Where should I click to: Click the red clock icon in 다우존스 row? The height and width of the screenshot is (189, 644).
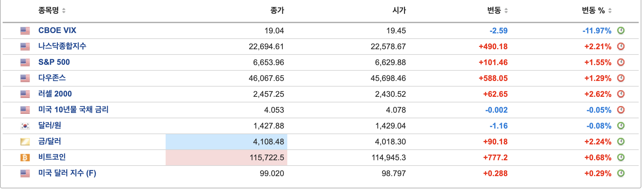pyautogui.click(x=621, y=78)
